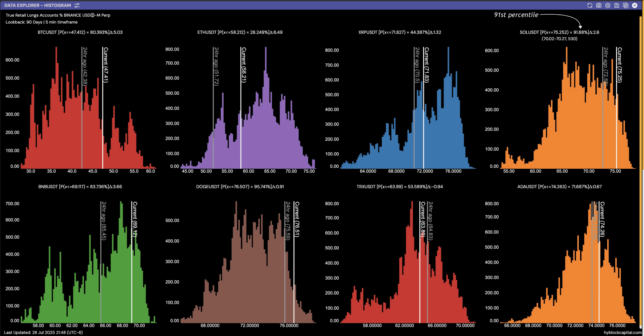This screenshot has height=336, width=644.
Task: Open the settings gear icon
Action: (x=608, y=5)
